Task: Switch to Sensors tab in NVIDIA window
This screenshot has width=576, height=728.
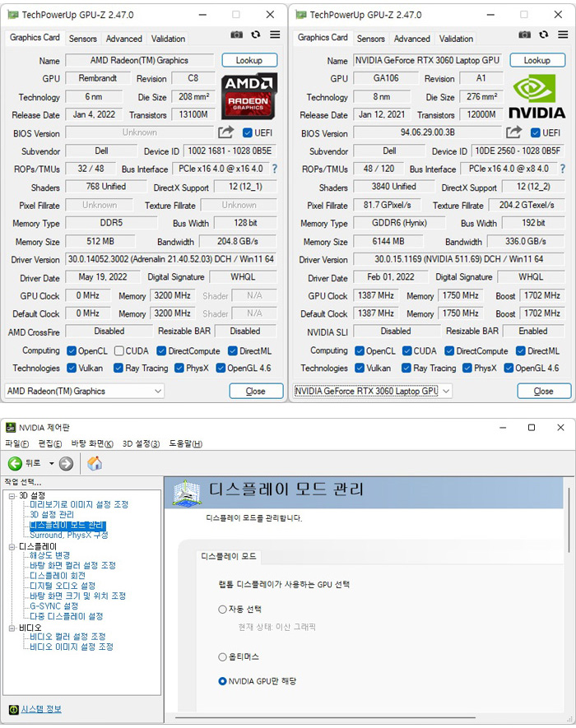Action: [x=370, y=39]
